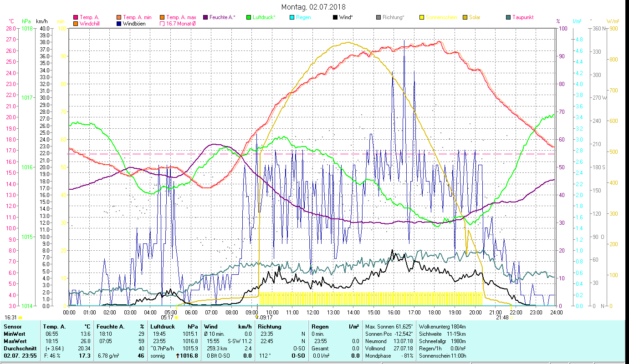Click the cyan Regen legend swatch

292,17
